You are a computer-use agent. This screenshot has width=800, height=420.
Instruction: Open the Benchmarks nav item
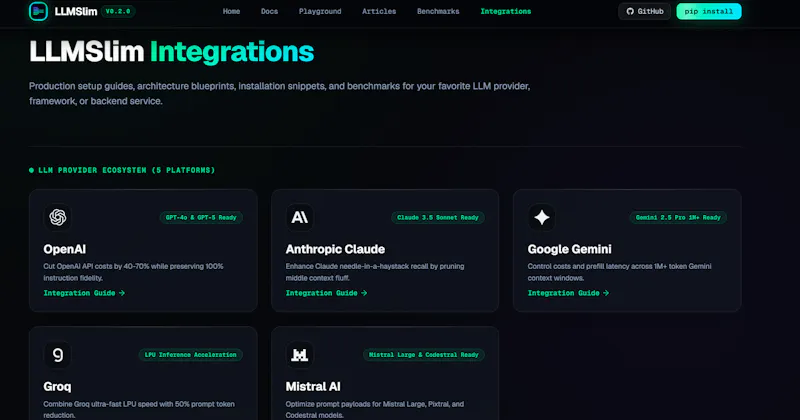tap(438, 11)
